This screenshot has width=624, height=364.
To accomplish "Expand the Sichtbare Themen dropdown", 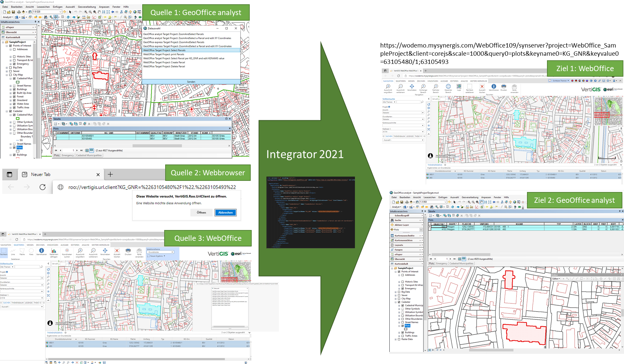I will (x=559, y=81).
